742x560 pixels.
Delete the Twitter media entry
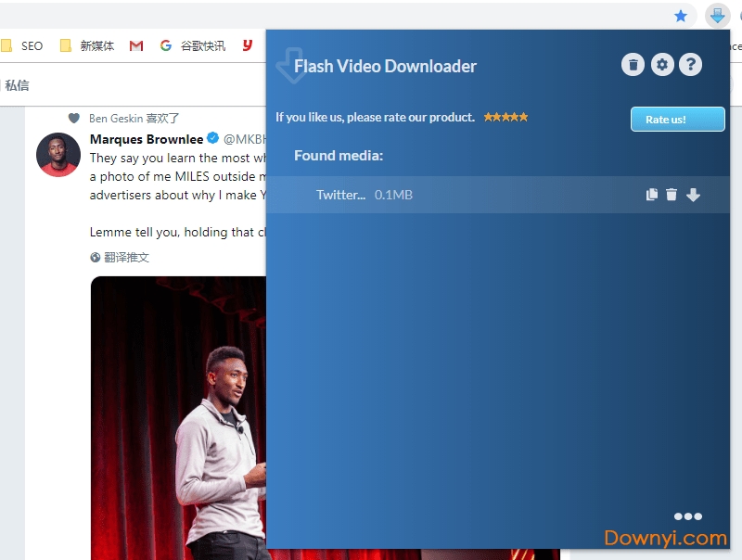point(672,194)
